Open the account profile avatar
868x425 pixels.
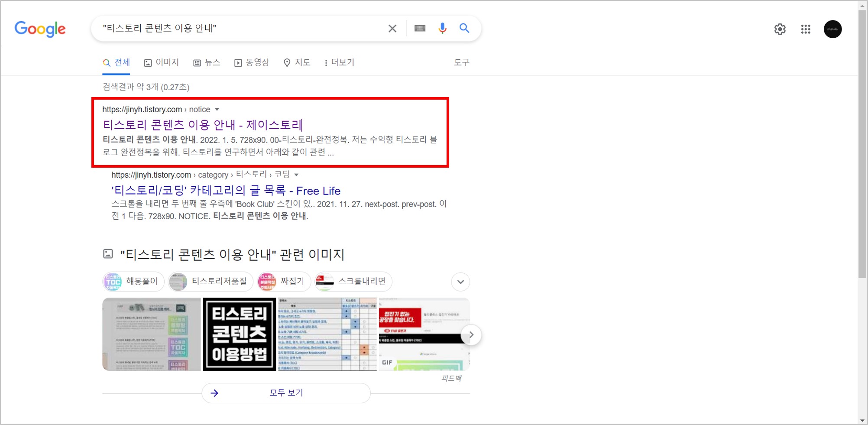coord(832,29)
